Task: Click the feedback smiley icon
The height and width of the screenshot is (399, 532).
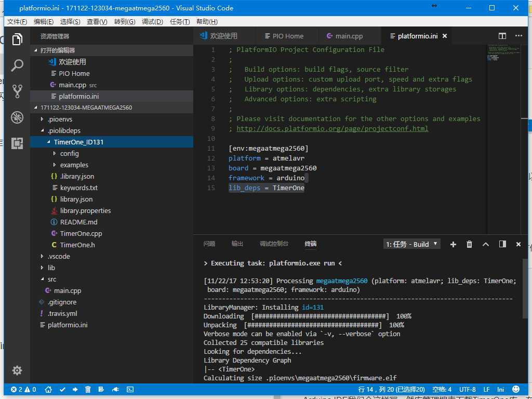Action: coord(516,389)
